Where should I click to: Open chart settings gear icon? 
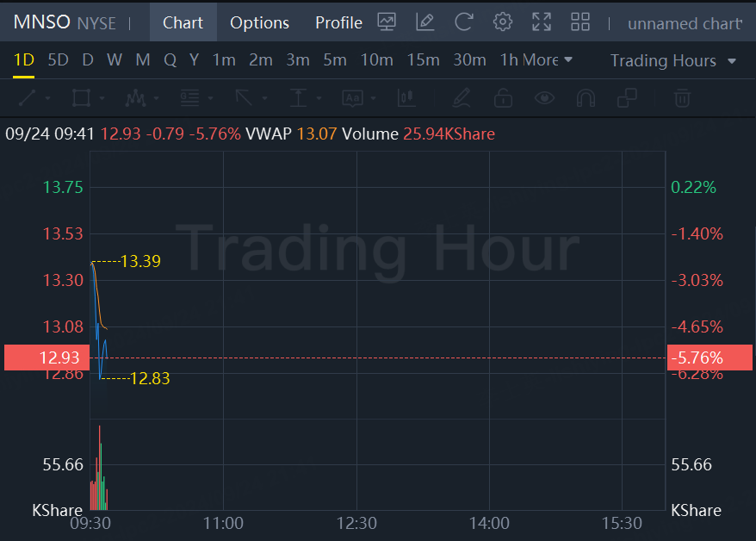(503, 22)
